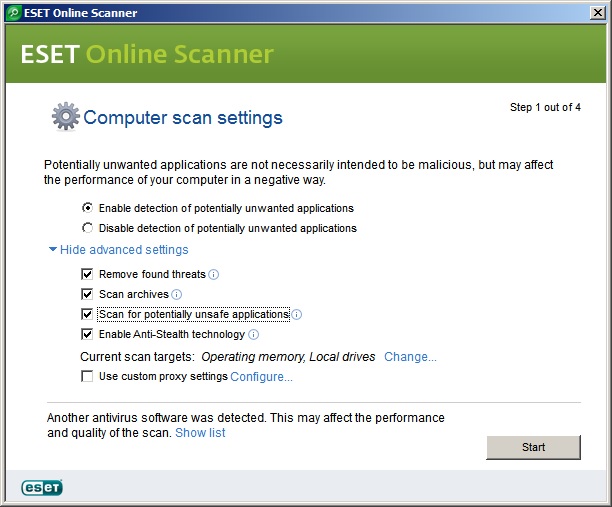Select Enable detection of potentially unwanted applications
The image size is (612, 507).
click(x=88, y=208)
